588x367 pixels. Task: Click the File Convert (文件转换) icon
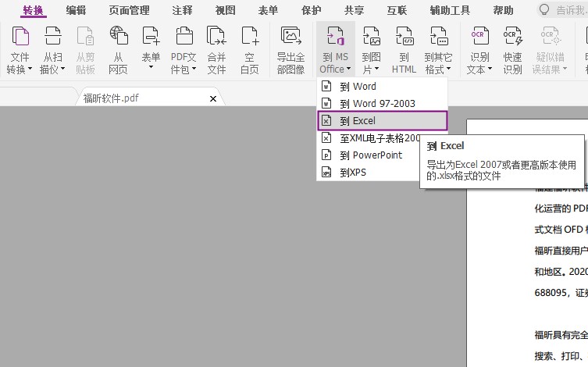tap(20, 49)
